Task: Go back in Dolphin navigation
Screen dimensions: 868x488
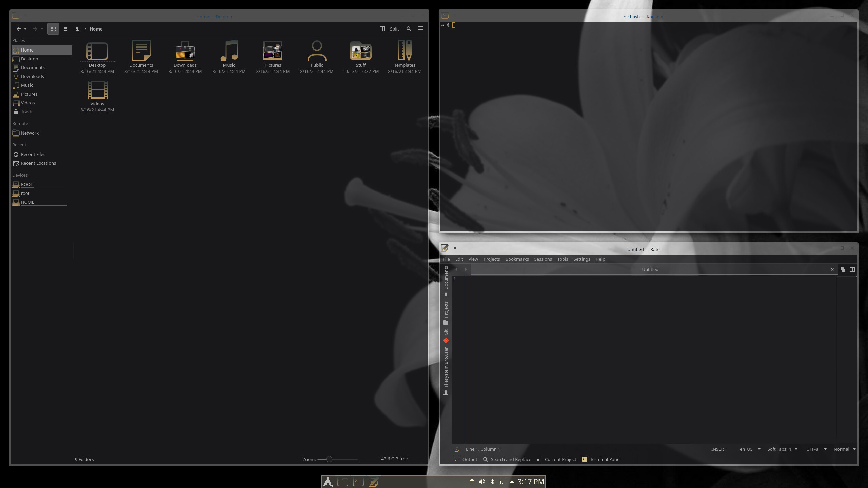Action: tap(19, 29)
